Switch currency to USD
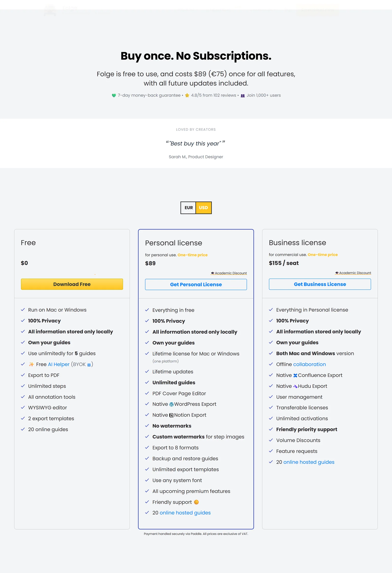The width and height of the screenshot is (392, 573). pyautogui.click(x=203, y=208)
